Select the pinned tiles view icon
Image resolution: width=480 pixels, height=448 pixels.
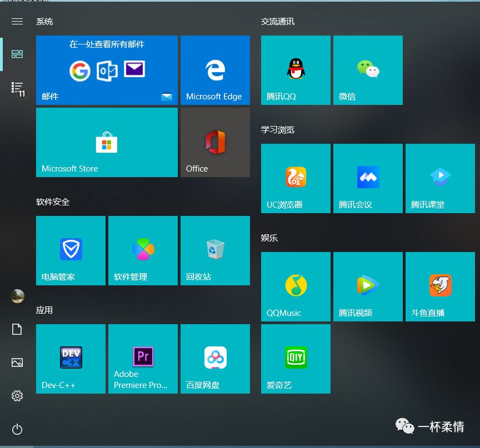(17, 54)
